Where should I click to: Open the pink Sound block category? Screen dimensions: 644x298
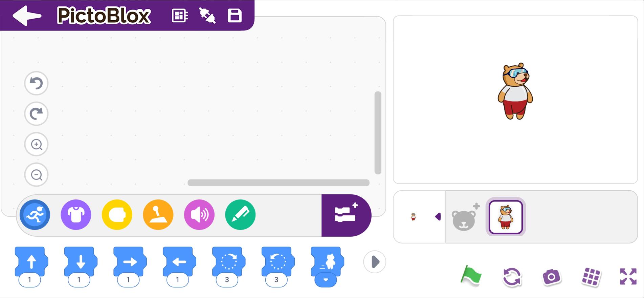click(x=199, y=215)
